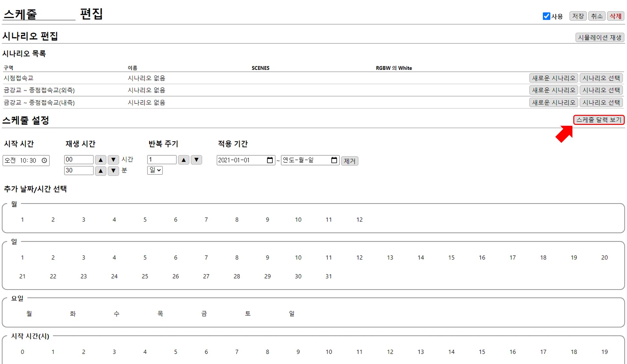Screen dimensions: 627x364
Task: Create 새로운 시나리오 for 시점접속교
Action: coord(554,78)
